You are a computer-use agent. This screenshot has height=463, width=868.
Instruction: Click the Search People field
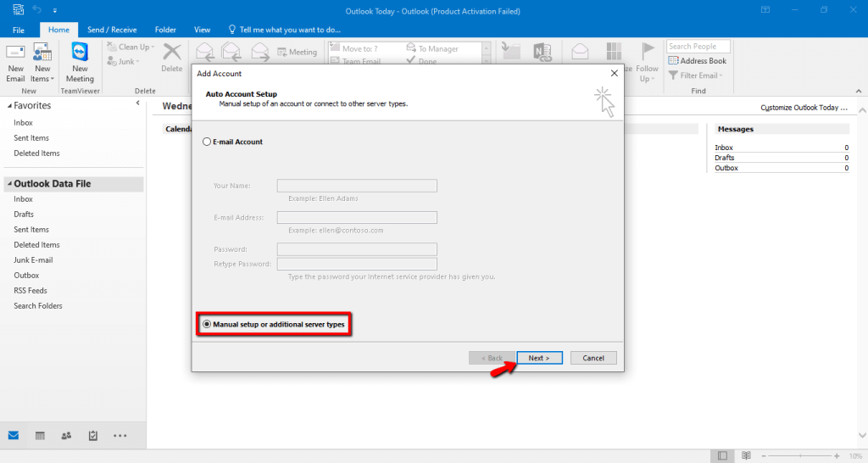pos(698,47)
